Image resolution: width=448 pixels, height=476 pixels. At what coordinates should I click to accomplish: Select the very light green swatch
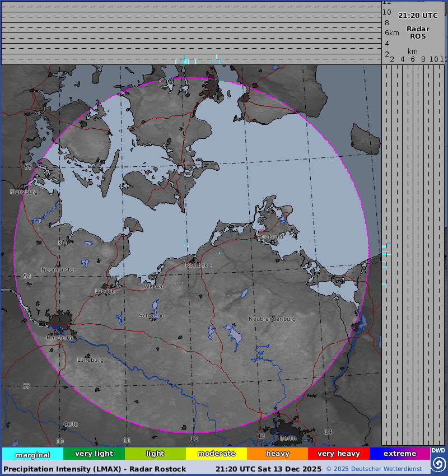(x=94, y=454)
